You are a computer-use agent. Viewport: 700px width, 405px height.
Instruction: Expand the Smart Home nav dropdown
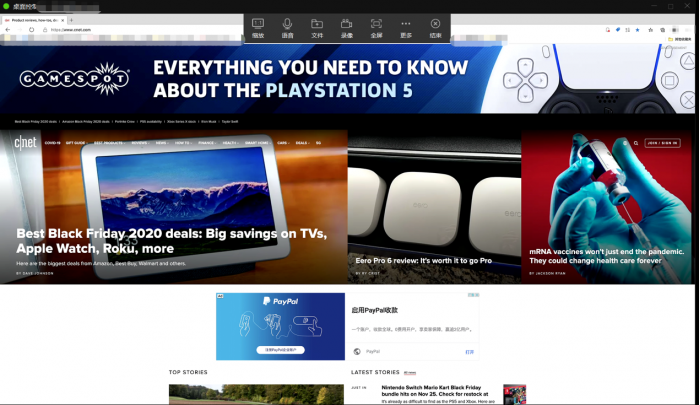click(258, 143)
